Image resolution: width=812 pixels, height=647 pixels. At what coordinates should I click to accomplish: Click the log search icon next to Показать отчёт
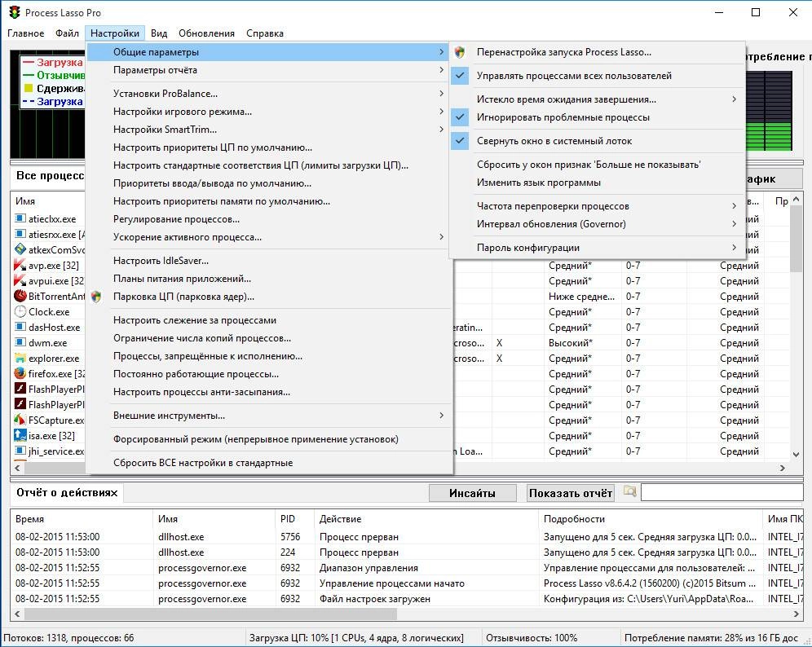point(629,491)
